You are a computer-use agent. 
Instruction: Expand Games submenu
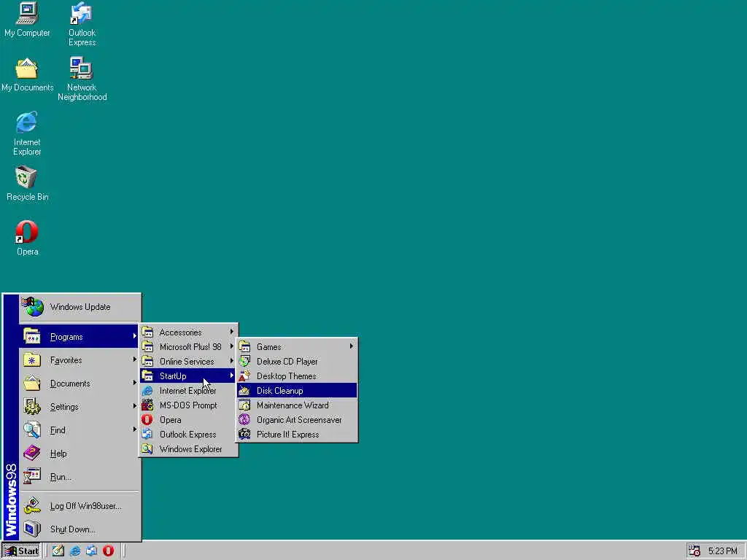click(298, 346)
